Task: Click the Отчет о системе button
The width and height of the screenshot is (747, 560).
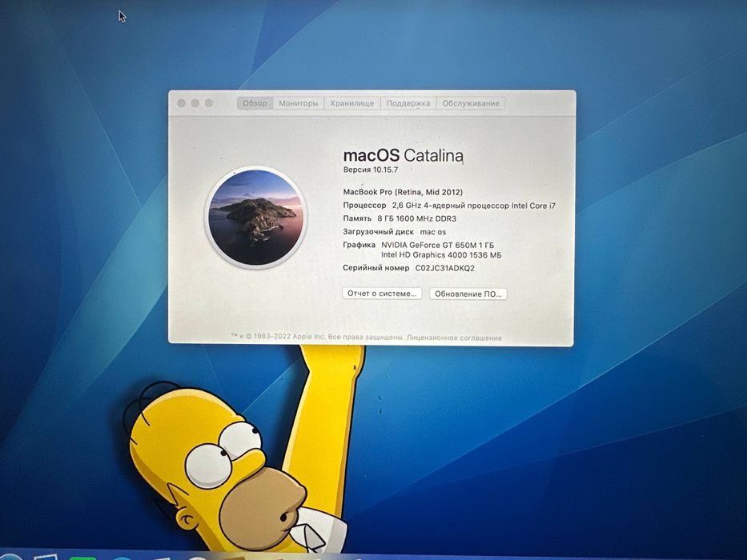Action: click(x=382, y=294)
